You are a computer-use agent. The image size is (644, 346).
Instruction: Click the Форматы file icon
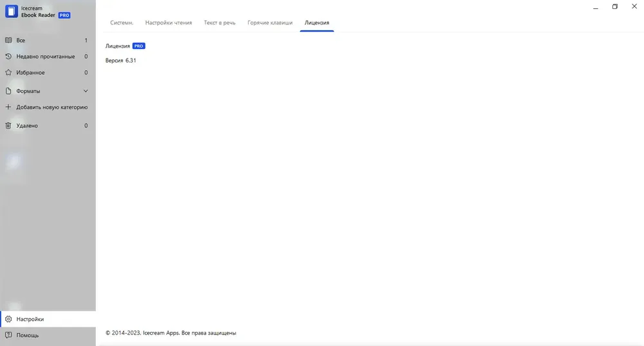point(8,91)
